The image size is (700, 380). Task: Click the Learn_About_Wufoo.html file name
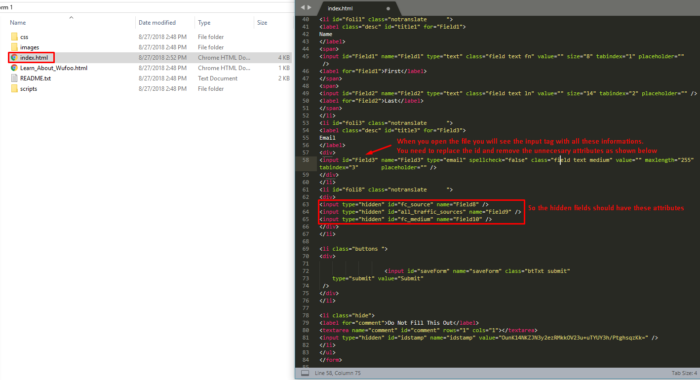coord(54,68)
